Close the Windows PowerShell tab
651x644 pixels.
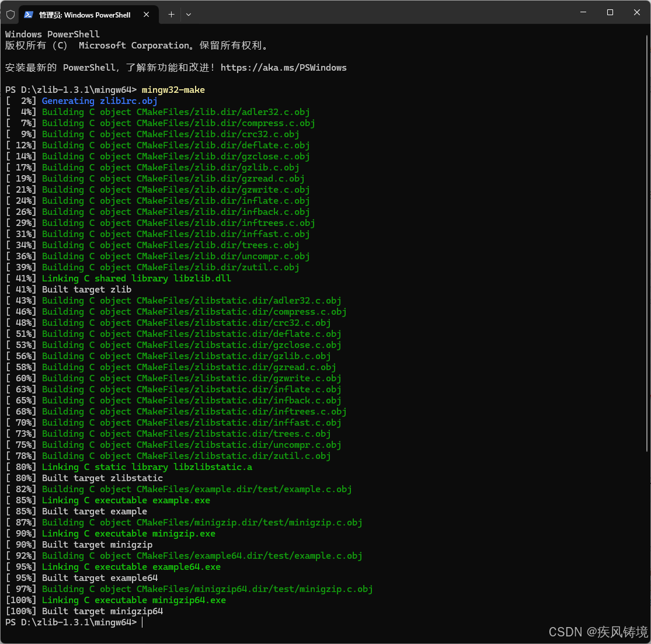pyautogui.click(x=146, y=15)
